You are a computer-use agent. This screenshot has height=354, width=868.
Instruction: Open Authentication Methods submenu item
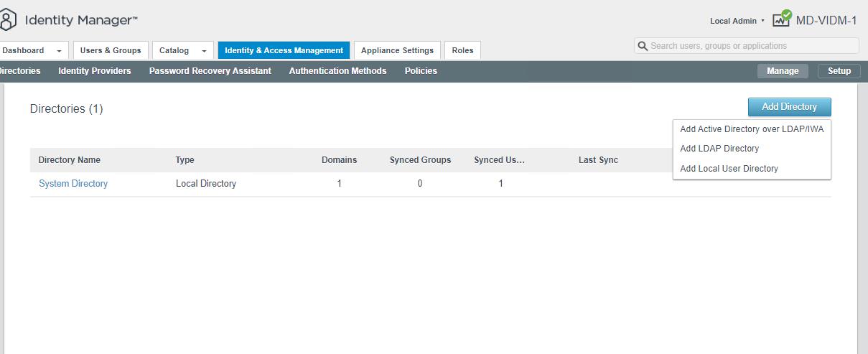(x=338, y=71)
